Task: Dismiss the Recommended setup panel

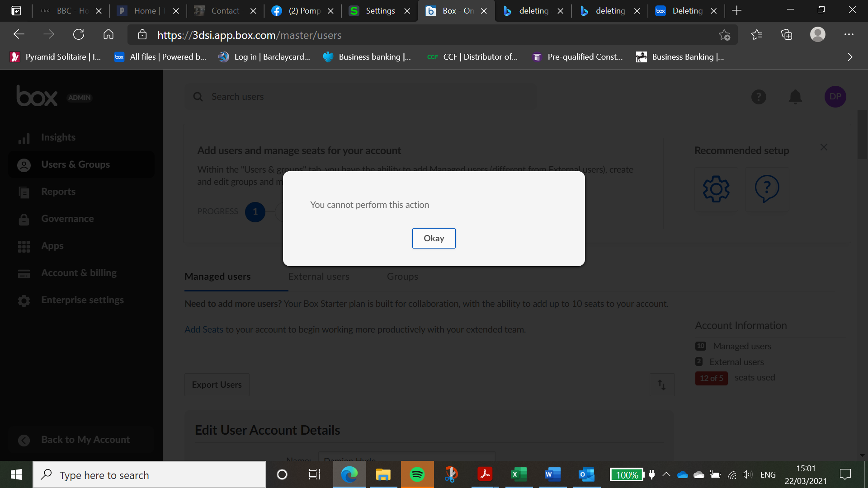Action: tap(824, 147)
